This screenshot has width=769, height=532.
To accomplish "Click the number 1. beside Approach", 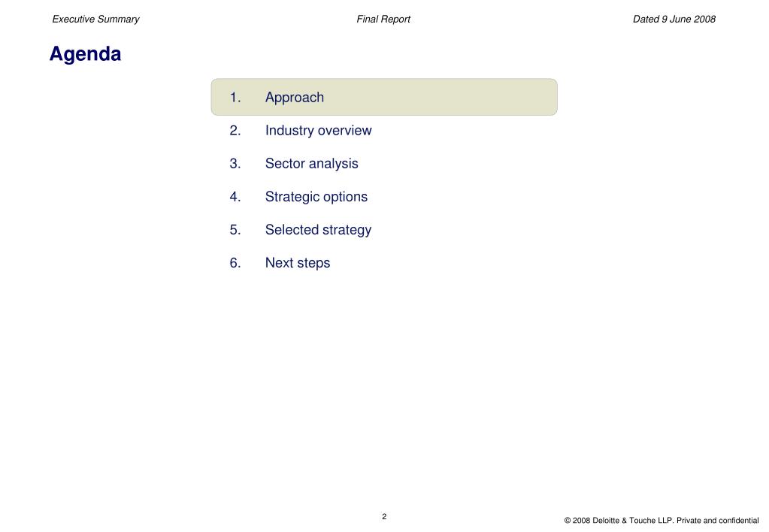I will tap(235, 97).
